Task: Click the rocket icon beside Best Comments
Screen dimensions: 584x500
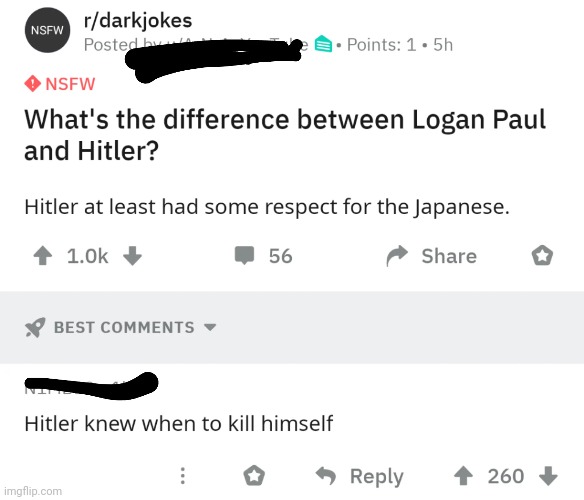Action: [35, 327]
